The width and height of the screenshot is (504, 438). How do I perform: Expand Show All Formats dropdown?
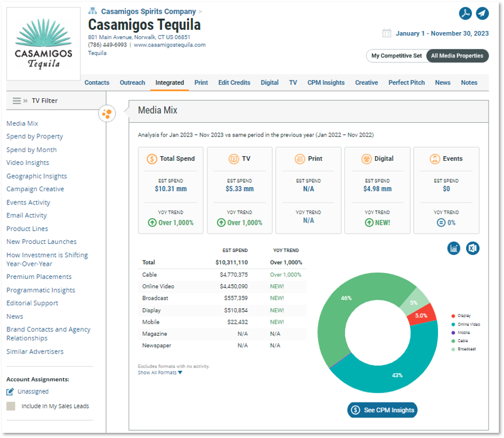[x=160, y=373]
